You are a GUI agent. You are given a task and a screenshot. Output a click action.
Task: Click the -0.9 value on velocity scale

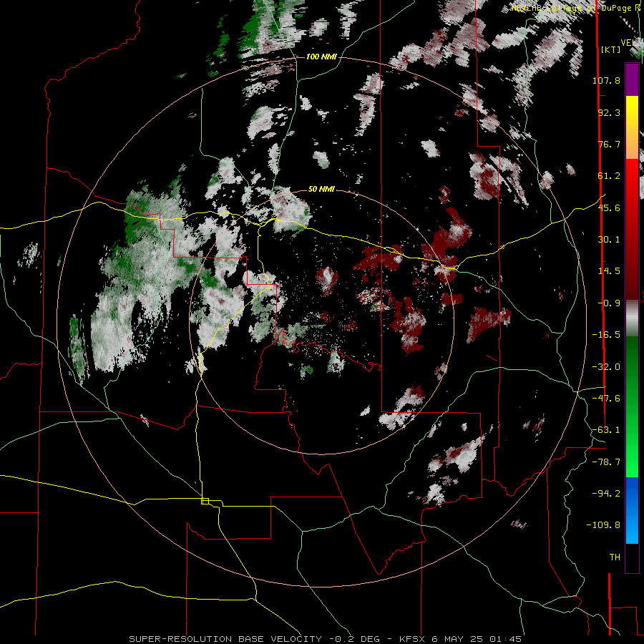click(609, 303)
